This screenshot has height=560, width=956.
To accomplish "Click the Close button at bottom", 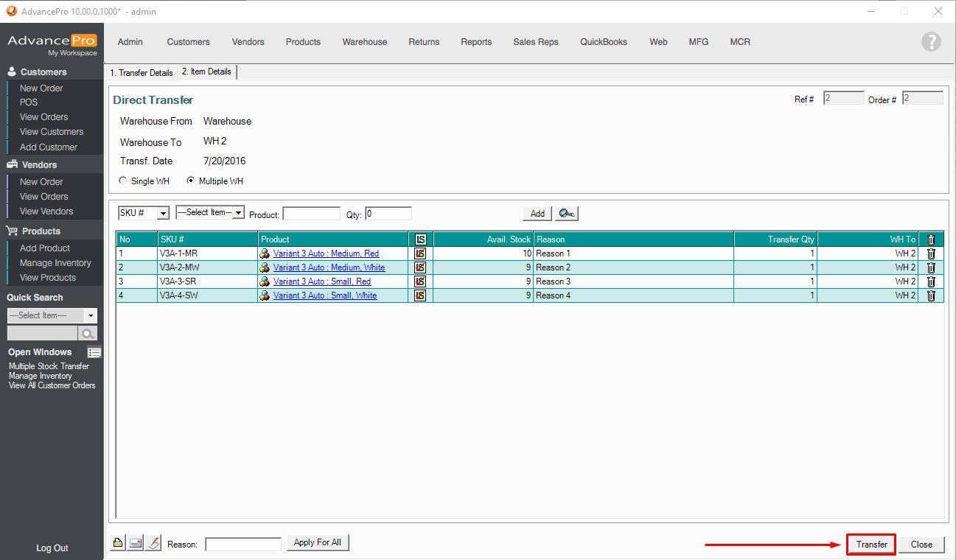I will coord(921,545).
